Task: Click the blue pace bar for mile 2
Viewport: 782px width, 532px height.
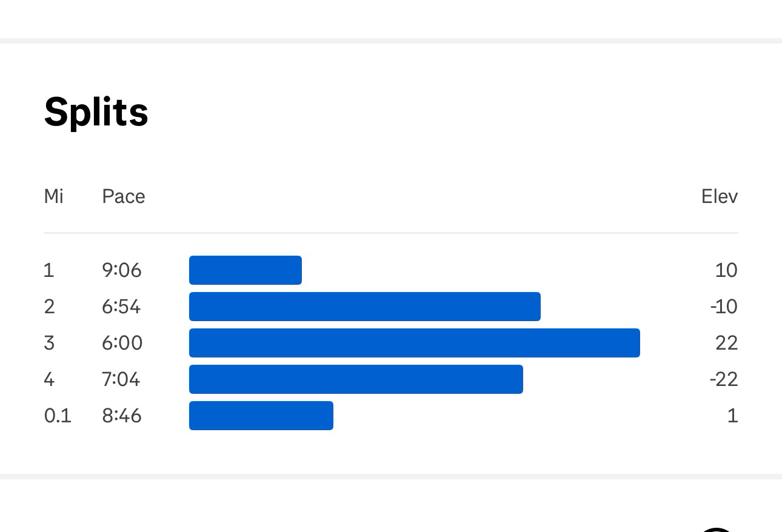Action: [x=365, y=307]
